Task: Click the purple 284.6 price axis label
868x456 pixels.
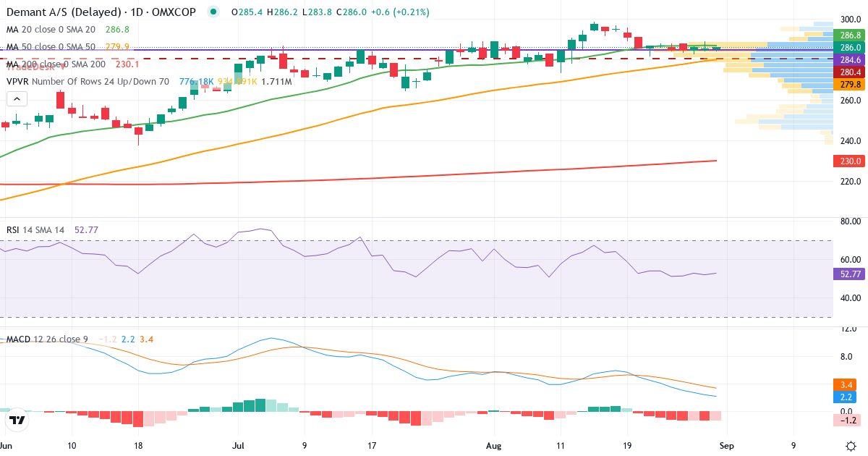Action: [x=850, y=60]
